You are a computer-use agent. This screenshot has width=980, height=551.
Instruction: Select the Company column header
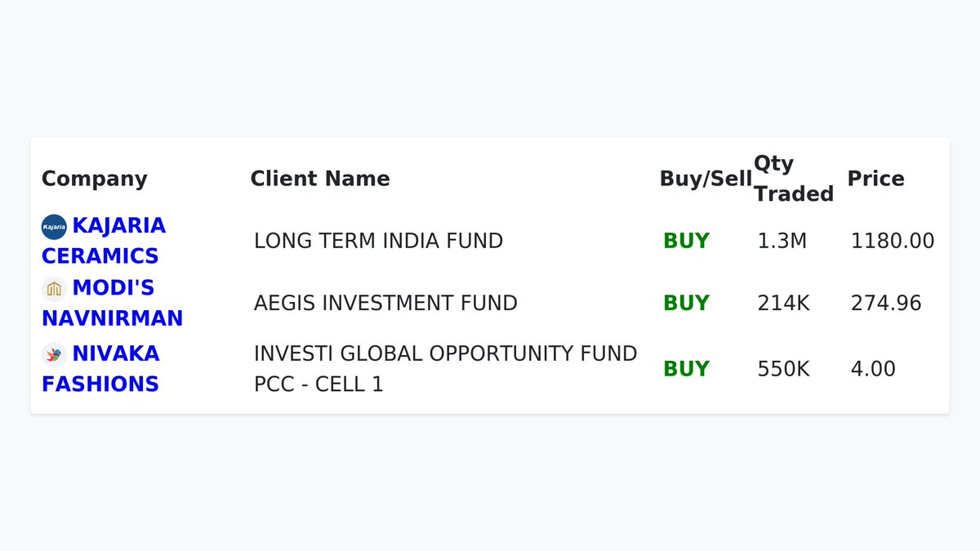(95, 179)
